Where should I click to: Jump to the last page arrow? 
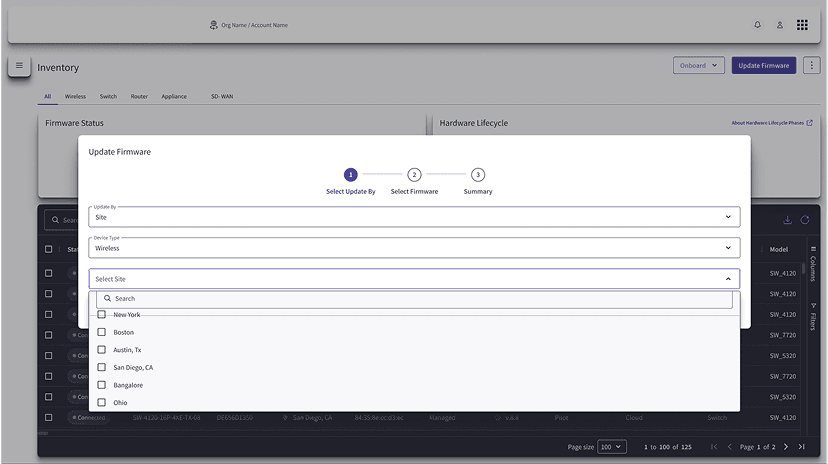click(x=802, y=447)
